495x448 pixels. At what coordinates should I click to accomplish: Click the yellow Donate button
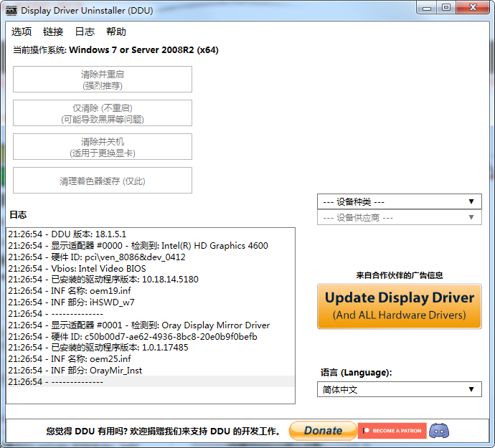(x=323, y=431)
